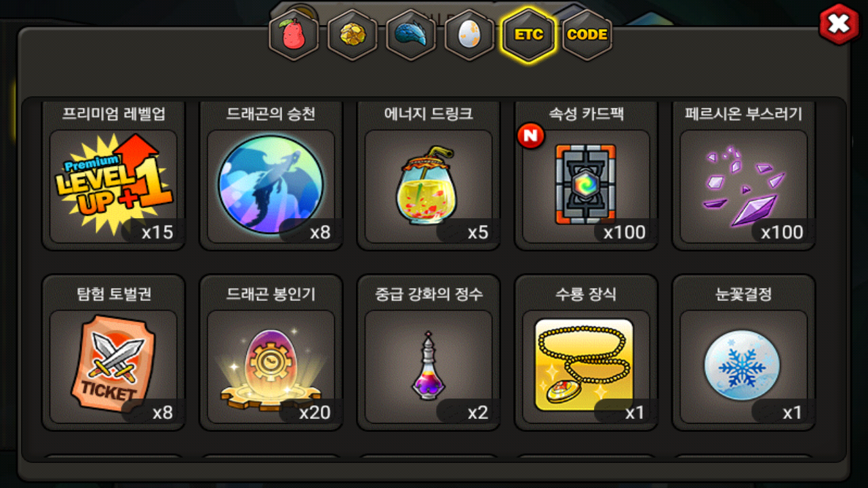The width and height of the screenshot is (868, 488).
Task: Click the 드래곤 봉인기 item title
Action: [271, 294]
